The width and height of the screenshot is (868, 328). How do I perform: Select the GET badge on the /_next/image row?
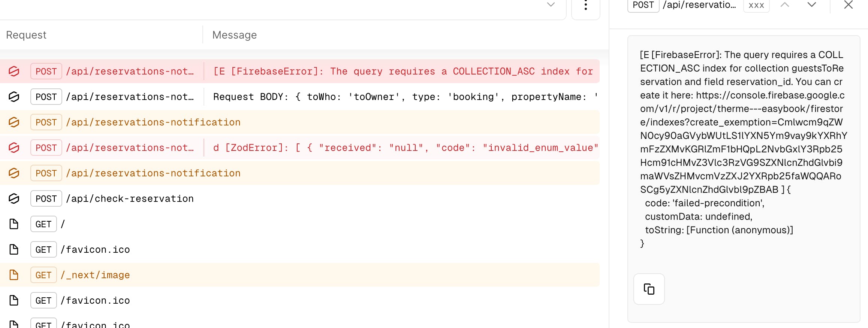coord(43,275)
